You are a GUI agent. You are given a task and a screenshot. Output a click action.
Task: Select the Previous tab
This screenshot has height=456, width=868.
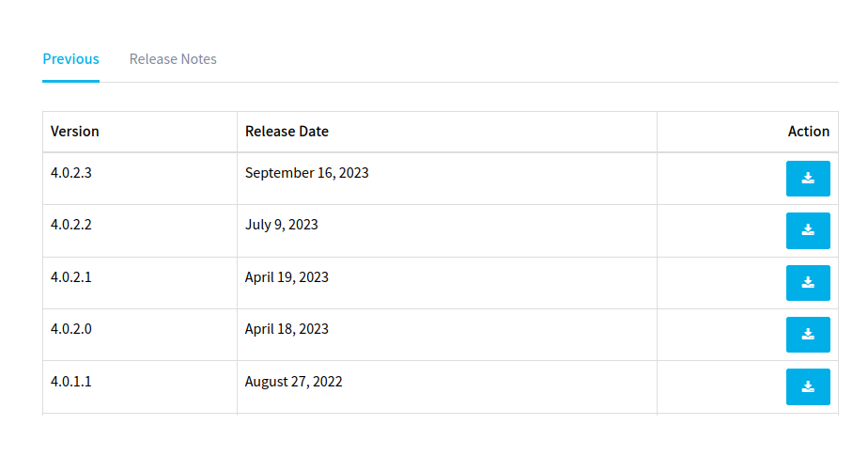click(70, 58)
